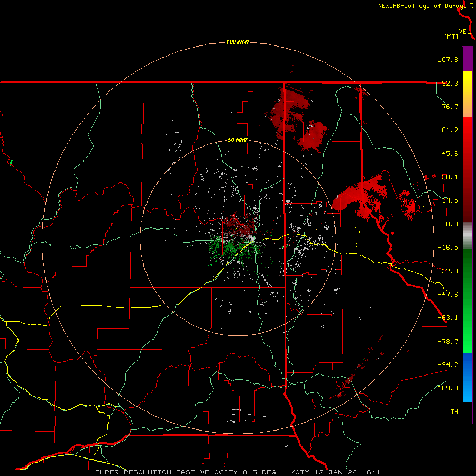This screenshot has height=476, width=476.
Task: Click the -32.0 value on velocity scale
Action: (448, 271)
